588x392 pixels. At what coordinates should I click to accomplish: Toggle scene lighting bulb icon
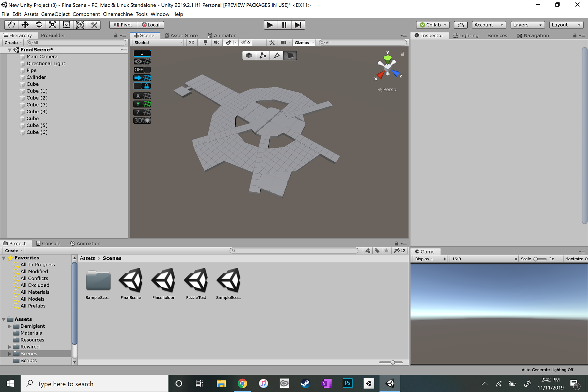click(205, 43)
